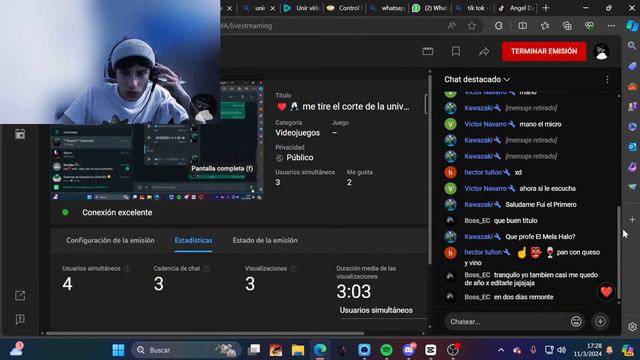Image resolution: width=640 pixels, height=360 pixels.
Task: Click info icon next to Visualizaciones
Action: pyautogui.click(x=293, y=269)
